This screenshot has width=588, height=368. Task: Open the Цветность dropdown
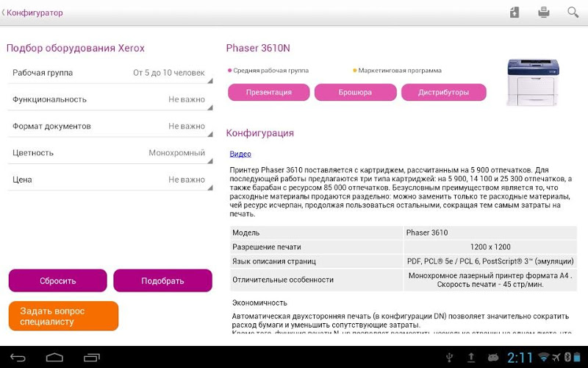(x=110, y=153)
